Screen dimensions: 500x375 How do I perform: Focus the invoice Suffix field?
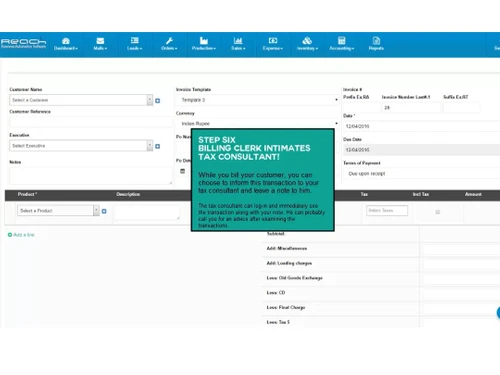pos(462,108)
